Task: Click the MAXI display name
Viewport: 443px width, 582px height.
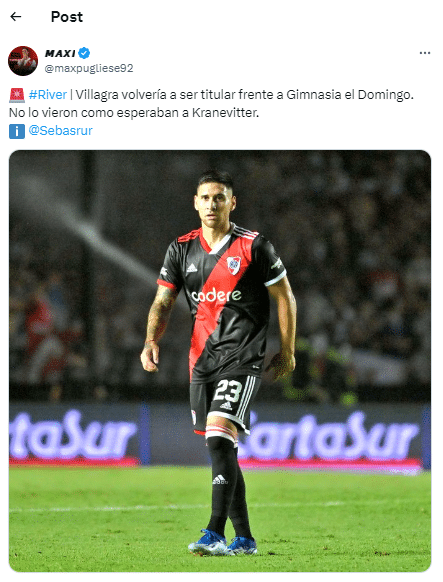Action: [x=60, y=53]
